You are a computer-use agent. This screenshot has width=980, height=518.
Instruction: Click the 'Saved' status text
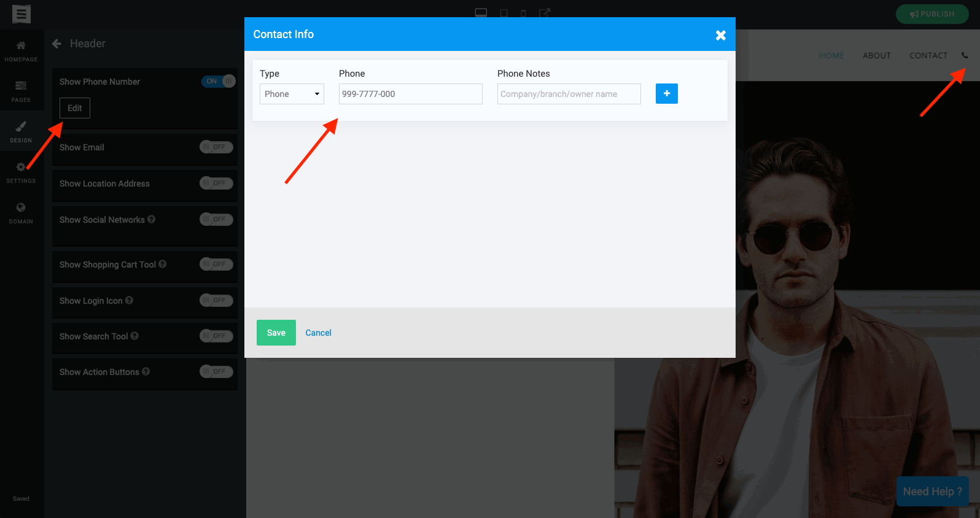tap(21, 499)
